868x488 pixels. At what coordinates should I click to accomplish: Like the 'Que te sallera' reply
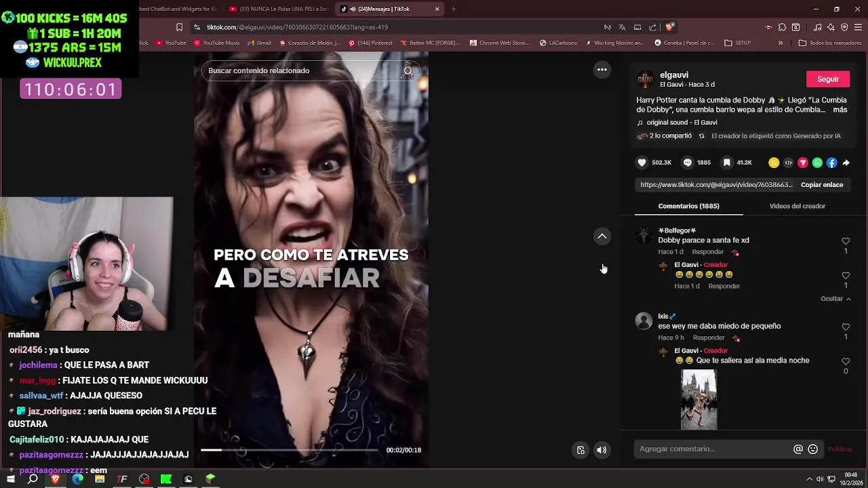846,362
